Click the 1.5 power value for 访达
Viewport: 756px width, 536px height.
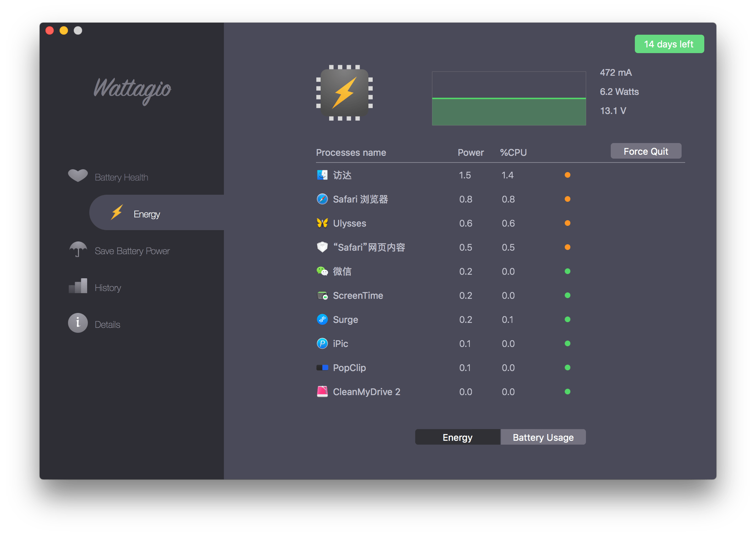point(465,175)
